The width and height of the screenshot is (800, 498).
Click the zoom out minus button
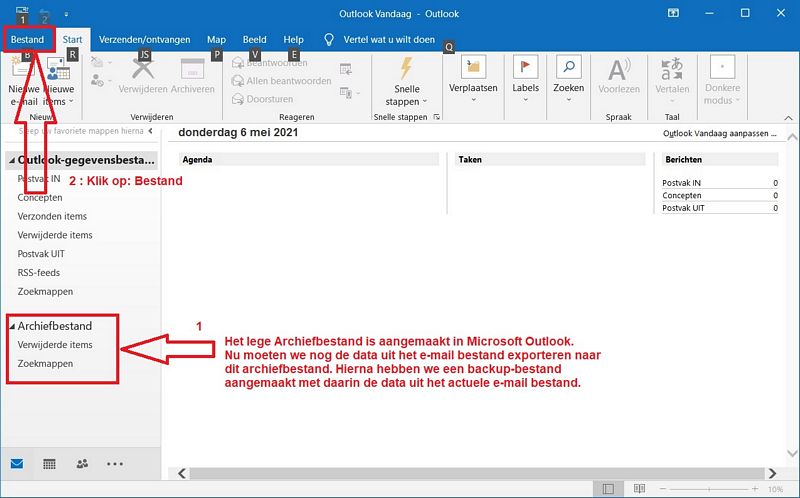click(663, 489)
